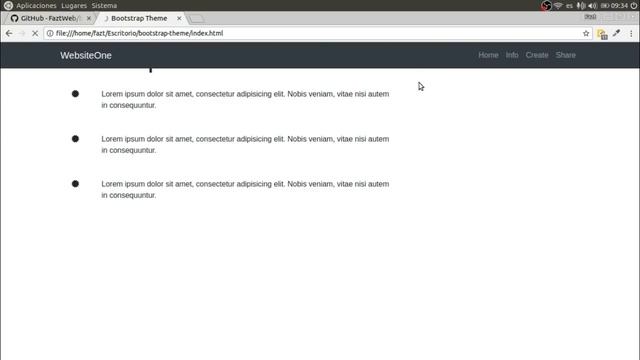
Task: Open the power session menu icon
Action: 634,6
